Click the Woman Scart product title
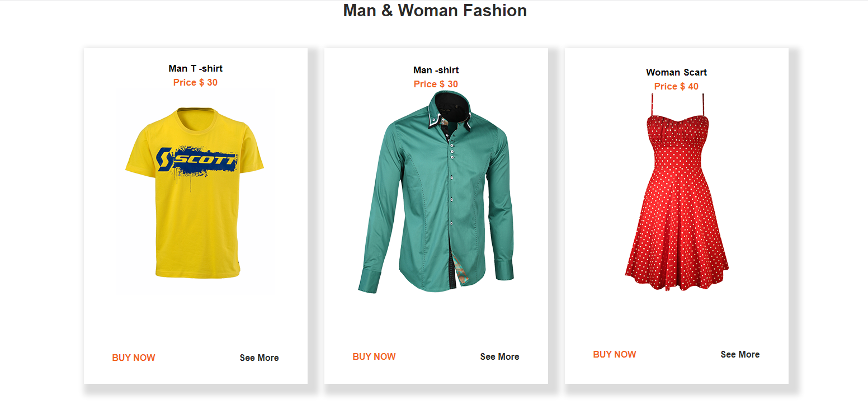 (676, 72)
